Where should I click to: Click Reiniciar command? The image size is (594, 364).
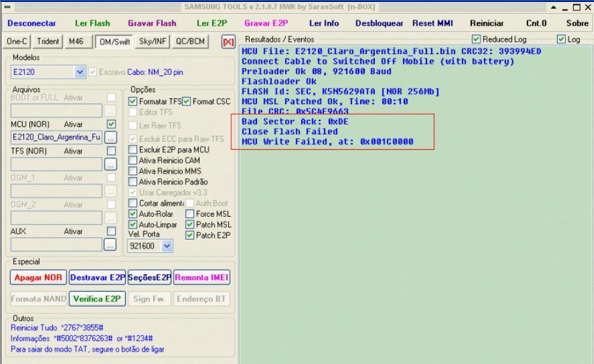(x=487, y=23)
